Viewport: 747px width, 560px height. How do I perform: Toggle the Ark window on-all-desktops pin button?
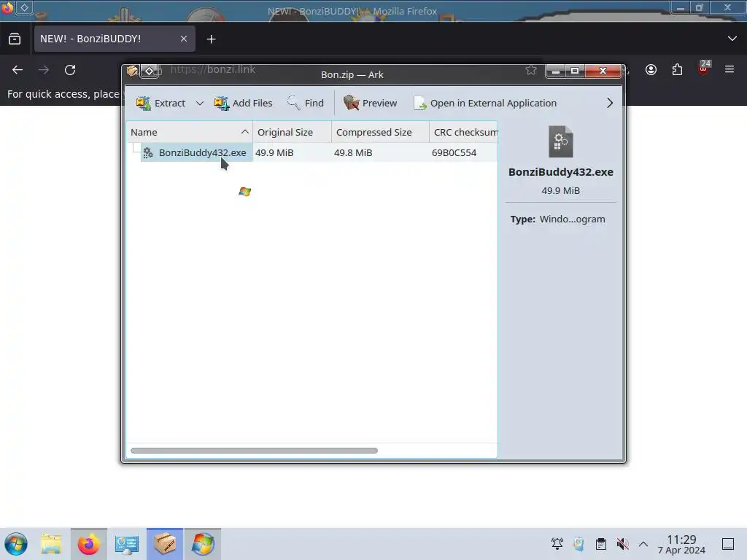pyautogui.click(x=149, y=71)
